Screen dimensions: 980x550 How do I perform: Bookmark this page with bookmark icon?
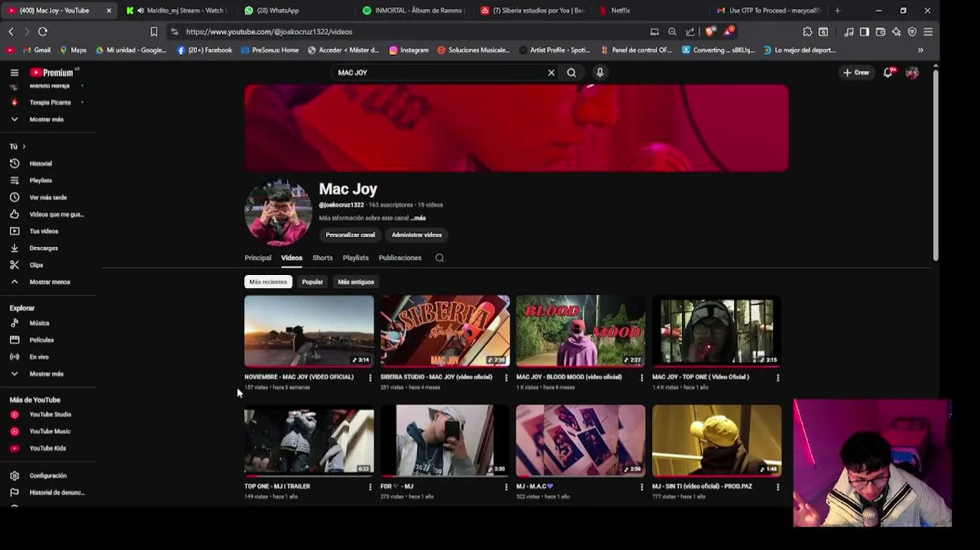pyautogui.click(x=154, y=31)
